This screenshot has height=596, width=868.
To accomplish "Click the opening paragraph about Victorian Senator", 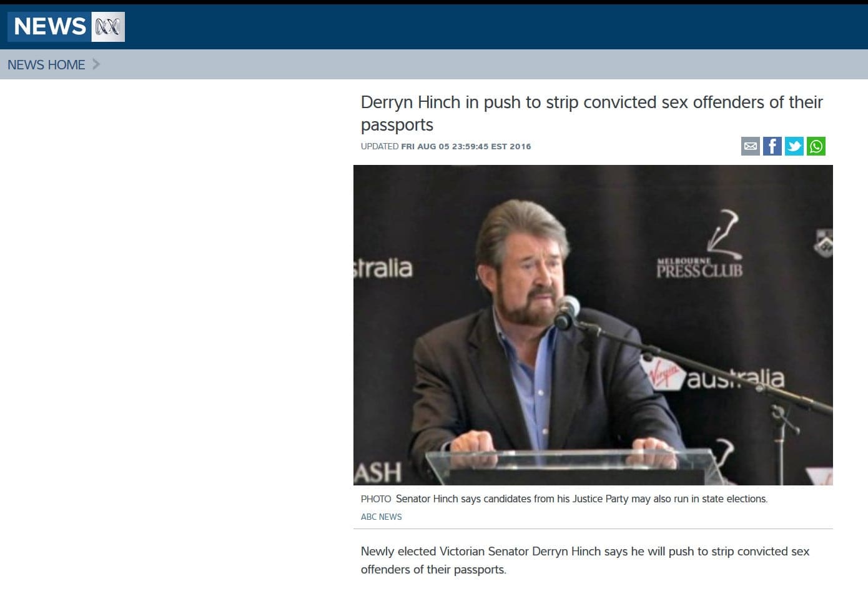I will click(585, 560).
